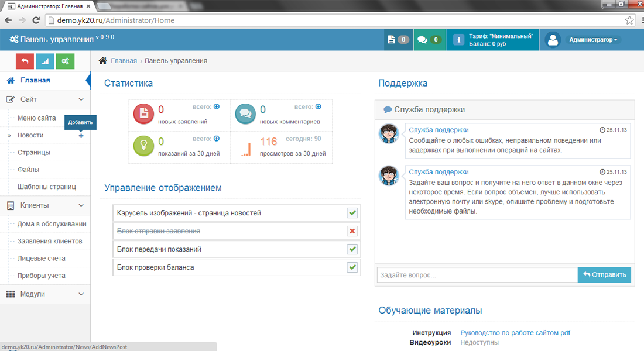This screenshot has width=644, height=351.
Task: Click the blue statistics bars sidebar button
Action: tap(44, 61)
